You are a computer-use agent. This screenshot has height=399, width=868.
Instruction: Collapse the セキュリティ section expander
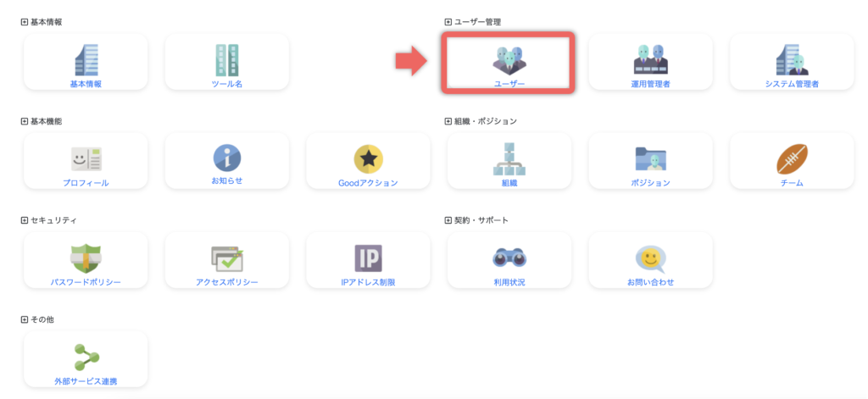[x=25, y=220]
